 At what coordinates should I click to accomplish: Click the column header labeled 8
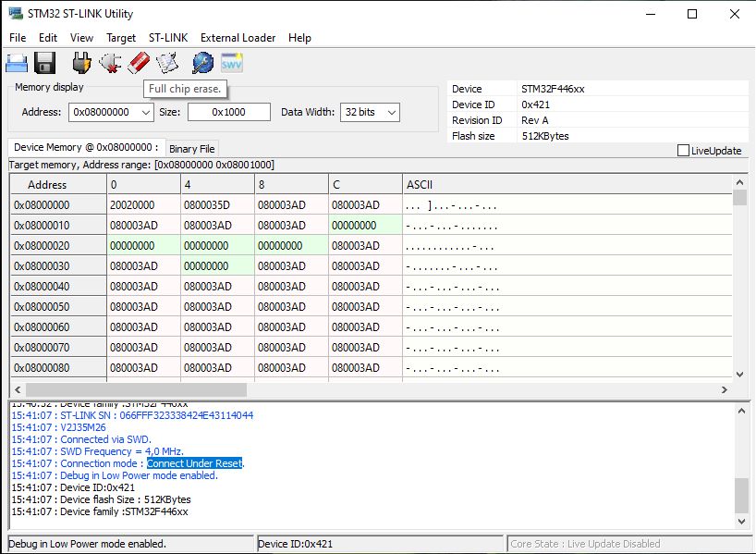coord(291,184)
